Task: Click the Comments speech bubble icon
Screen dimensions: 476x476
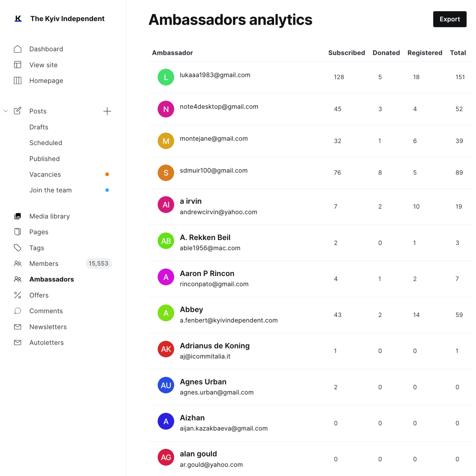Action: [x=17, y=311]
